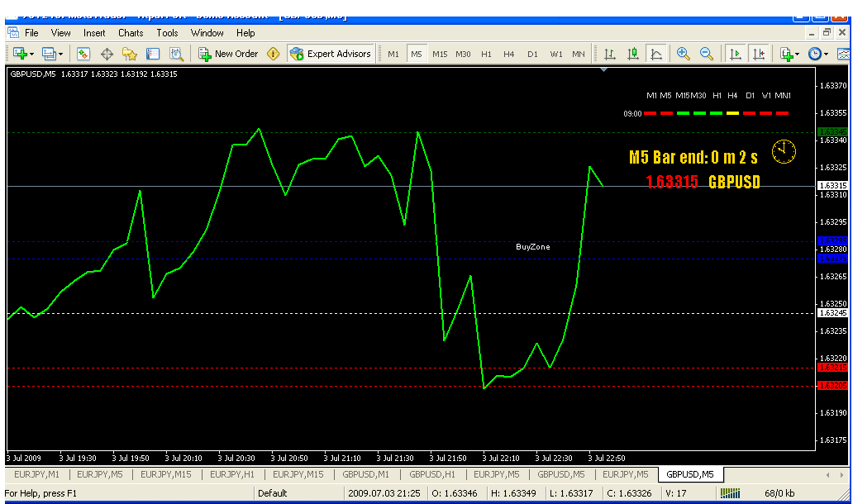Toggle Chart Shift button

[758, 54]
